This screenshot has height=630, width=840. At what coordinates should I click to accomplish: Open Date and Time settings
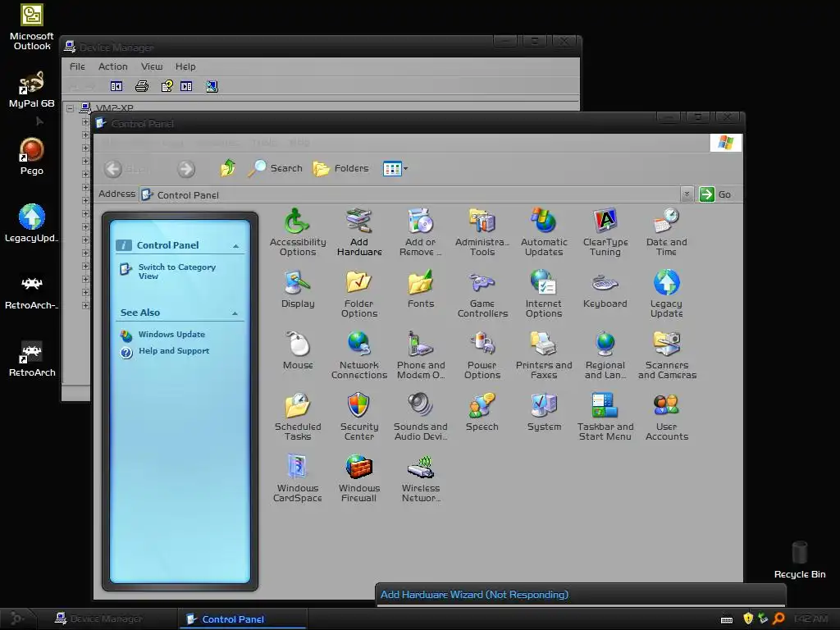coord(666,232)
